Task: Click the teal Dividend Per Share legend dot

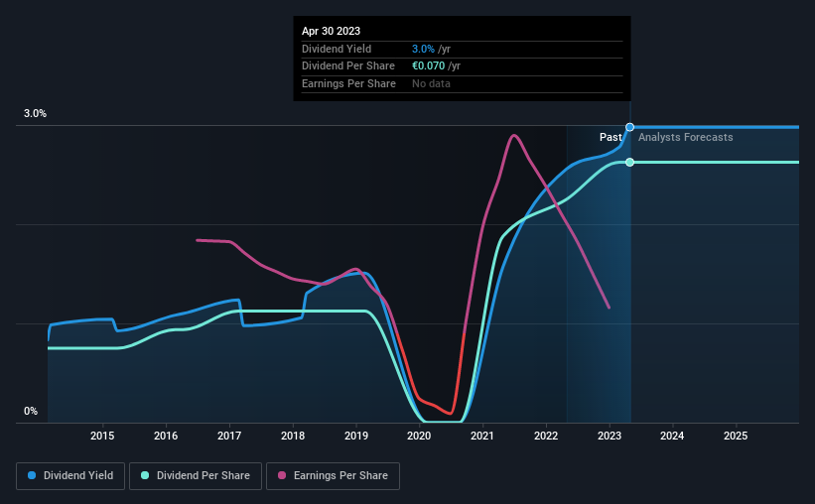Action: [145, 475]
